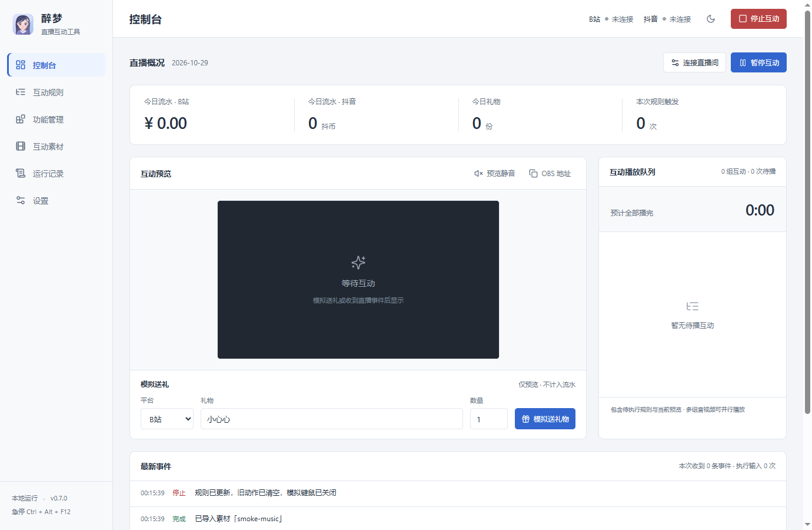Viewport: 812px width, 530px height.
Task: Click the sparkle icon above 等待互动
Action: tap(358, 263)
